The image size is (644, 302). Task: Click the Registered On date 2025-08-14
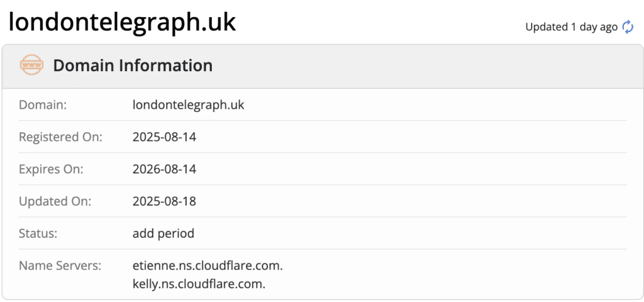[x=164, y=137]
